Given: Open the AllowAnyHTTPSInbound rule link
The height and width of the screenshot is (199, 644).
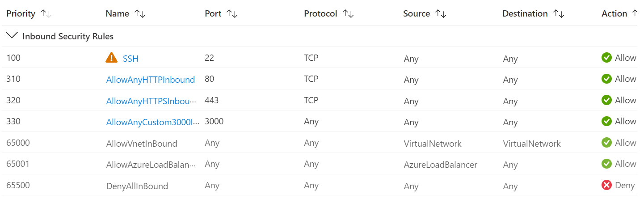Looking at the screenshot, I should [x=151, y=101].
